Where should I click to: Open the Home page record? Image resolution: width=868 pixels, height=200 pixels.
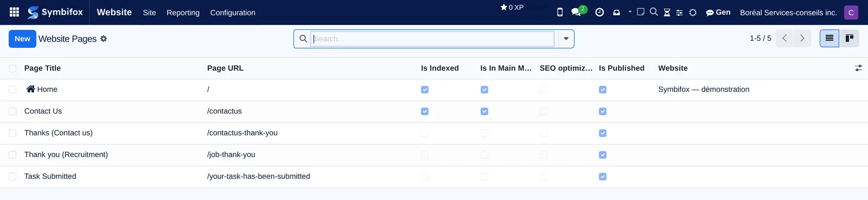[x=47, y=89]
